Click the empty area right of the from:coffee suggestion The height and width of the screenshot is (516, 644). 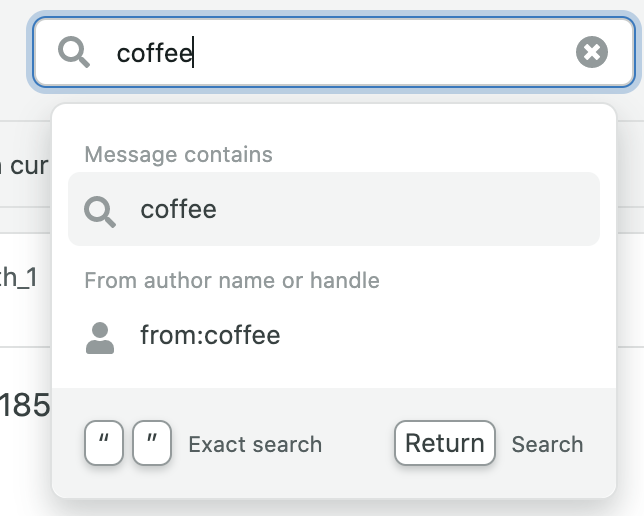439,335
